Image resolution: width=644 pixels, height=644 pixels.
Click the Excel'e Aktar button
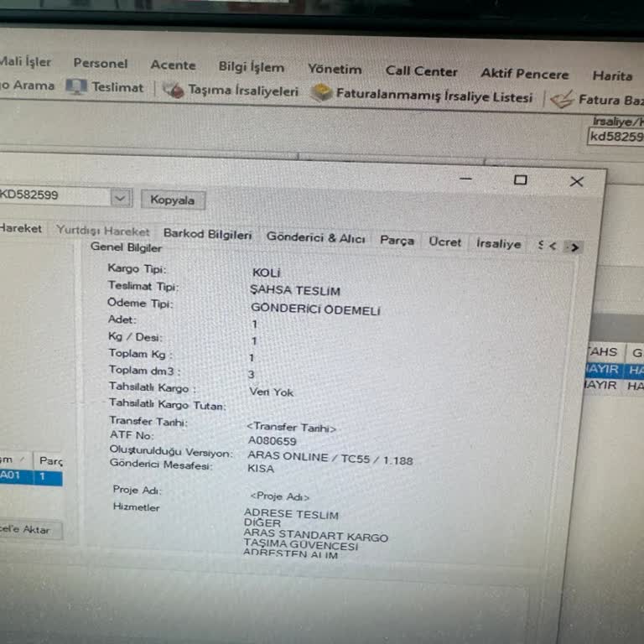[29, 530]
